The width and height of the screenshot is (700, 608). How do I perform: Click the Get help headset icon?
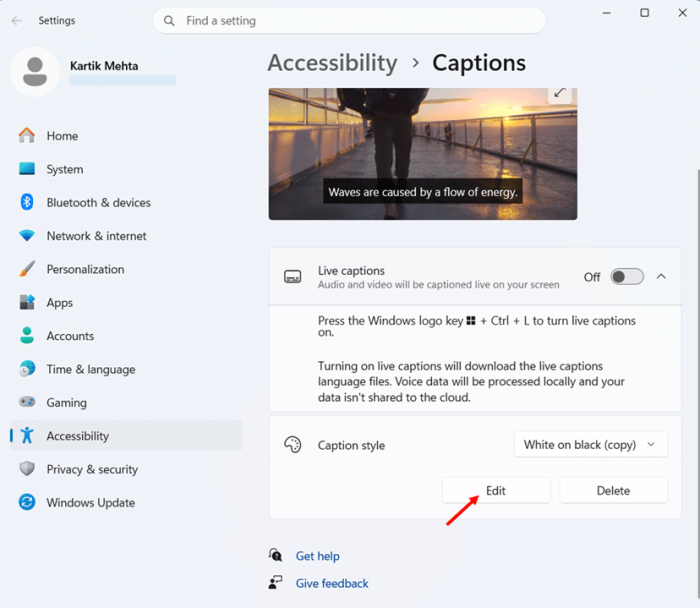click(x=275, y=555)
